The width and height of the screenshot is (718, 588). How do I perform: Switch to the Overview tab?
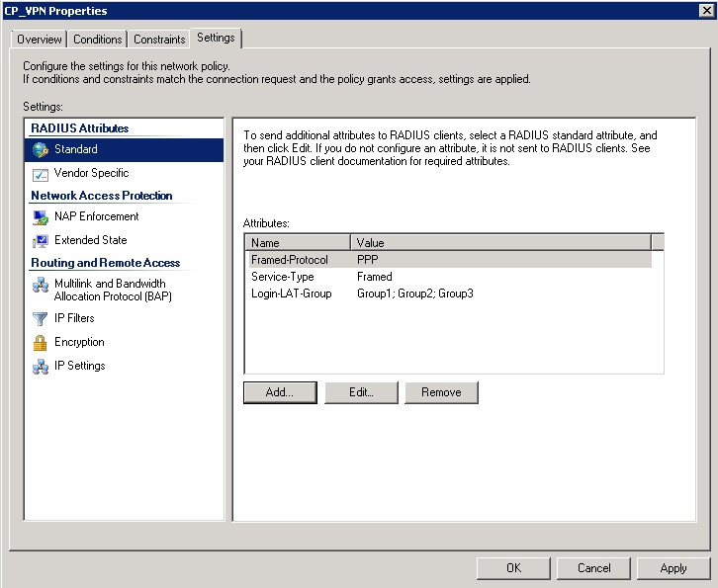pyautogui.click(x=40, y=40)
